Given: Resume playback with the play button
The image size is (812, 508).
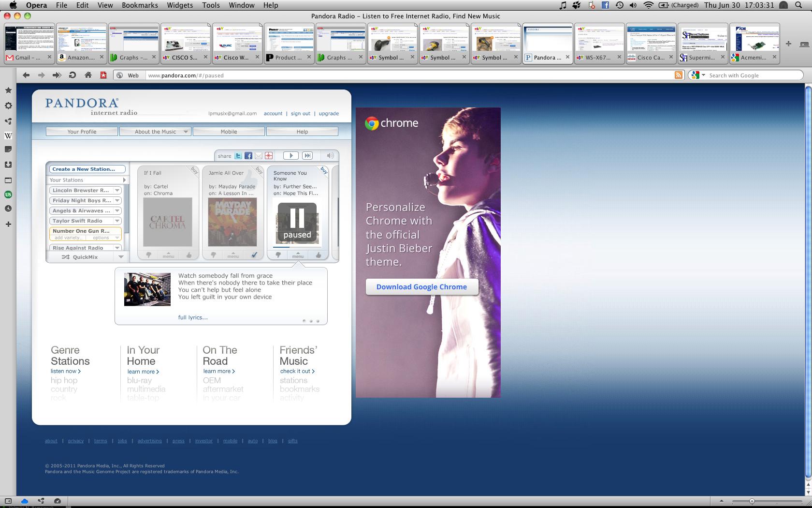Looking at the screenshot, I should coord(290,155).
